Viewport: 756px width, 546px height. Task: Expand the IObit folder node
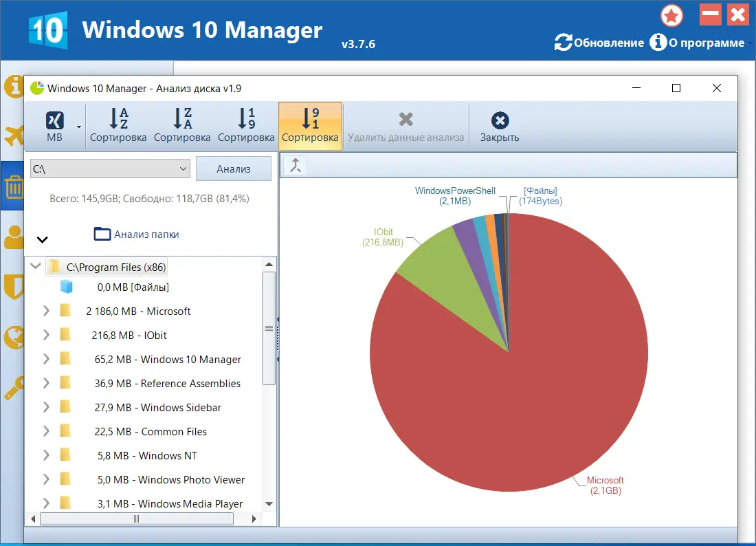(x=46, y=335)
